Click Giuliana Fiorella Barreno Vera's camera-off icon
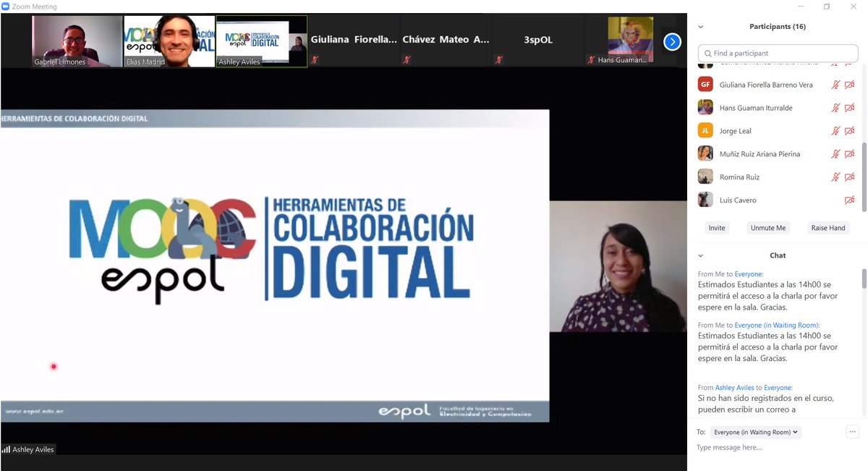Viewport: 868px width, 471px height. point(850,85)
